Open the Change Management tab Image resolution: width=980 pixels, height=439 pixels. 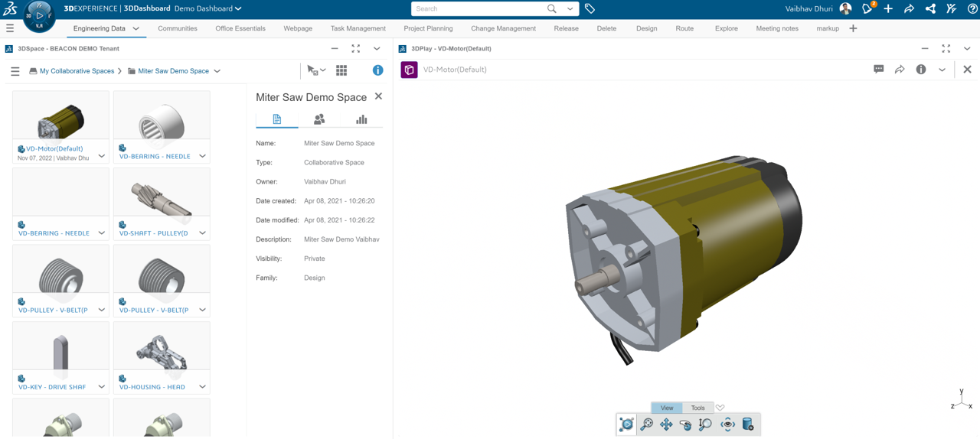503,28
